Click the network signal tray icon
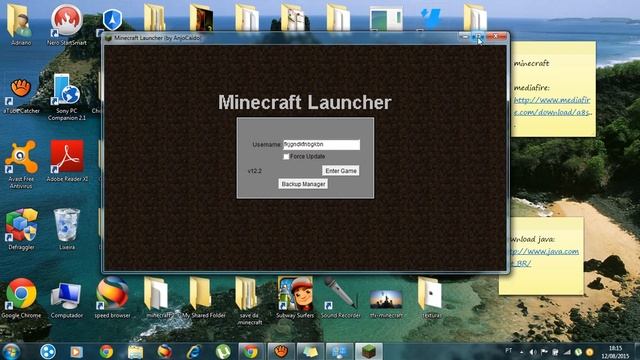 (567, 351)
